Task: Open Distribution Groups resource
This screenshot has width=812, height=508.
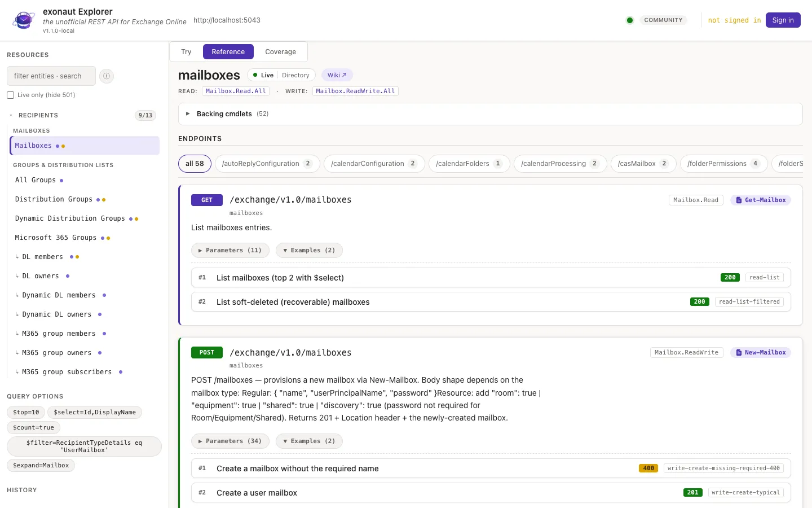Action: pos(85,199)
